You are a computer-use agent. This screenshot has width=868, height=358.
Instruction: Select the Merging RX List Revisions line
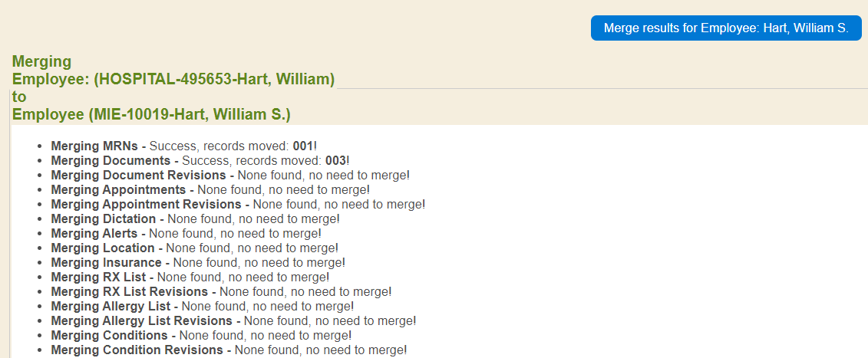click(221, 291)
